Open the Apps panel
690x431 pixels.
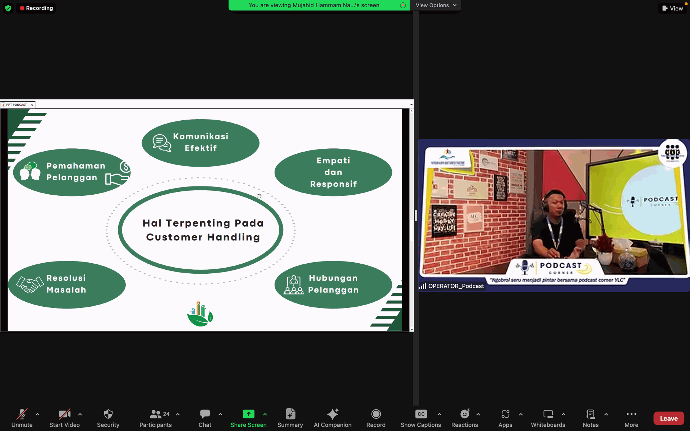pos(506,414)
